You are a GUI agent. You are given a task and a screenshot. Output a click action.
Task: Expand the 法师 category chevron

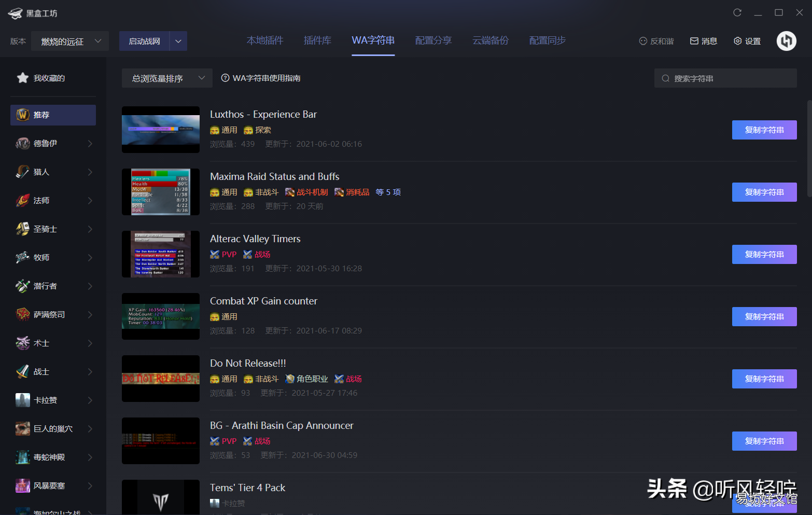(90, 200)
